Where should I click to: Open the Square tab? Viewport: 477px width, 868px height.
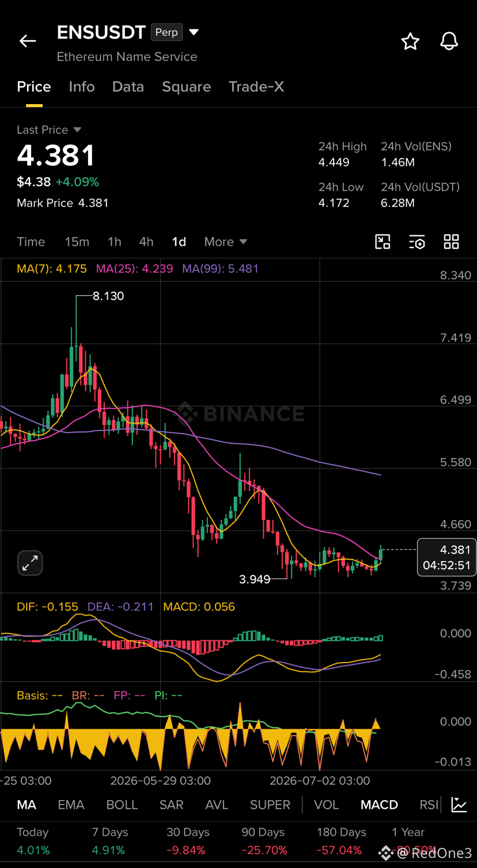click(x=186, y=86)
